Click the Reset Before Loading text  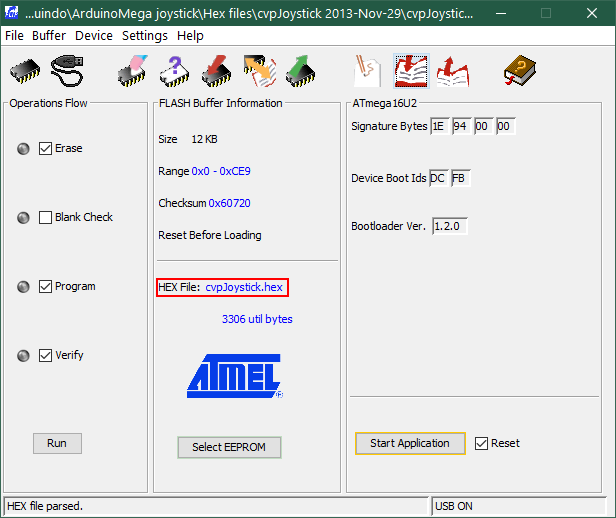pyautogui.click(x=210, y=235)
